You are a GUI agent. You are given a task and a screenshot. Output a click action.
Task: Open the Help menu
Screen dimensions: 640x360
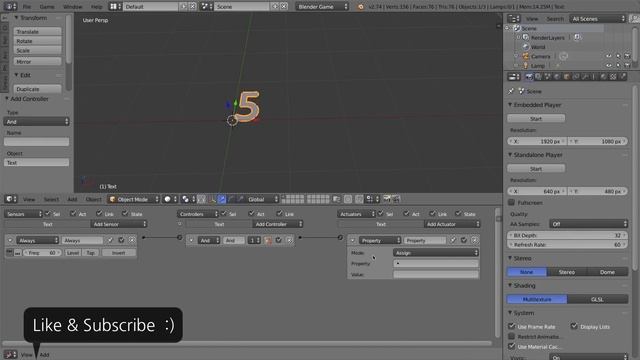tap(96, 7)
